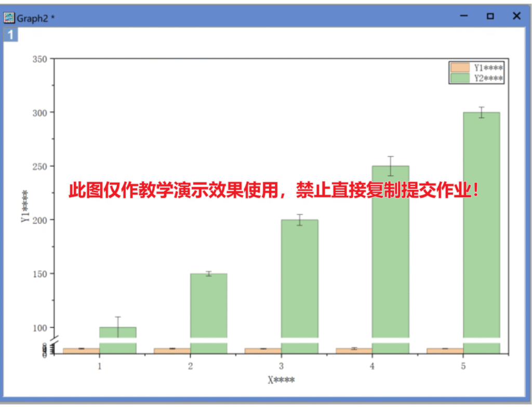Click the red watermark text
532x407 pixels.
point(274,191)
